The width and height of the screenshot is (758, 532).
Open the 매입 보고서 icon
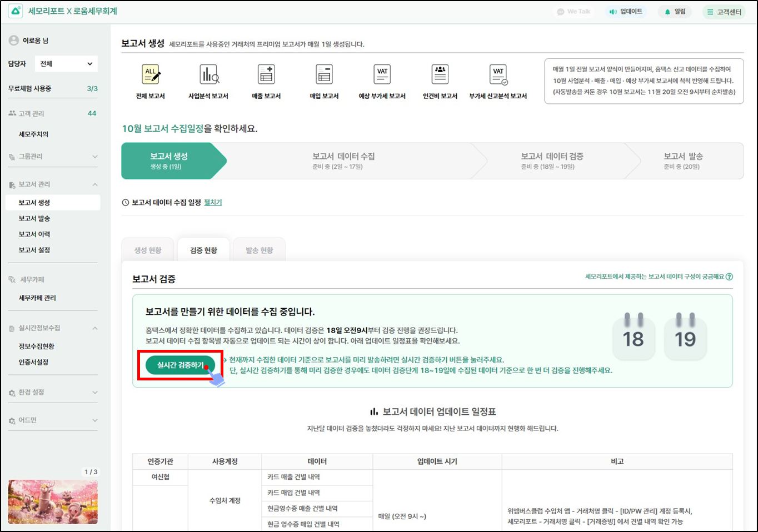point(324,75)
